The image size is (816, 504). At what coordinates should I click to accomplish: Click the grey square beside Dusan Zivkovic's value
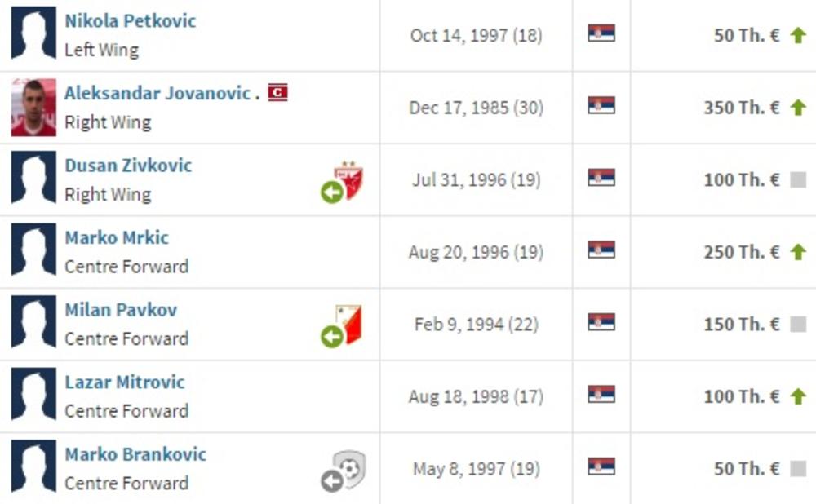coord(798,180)
